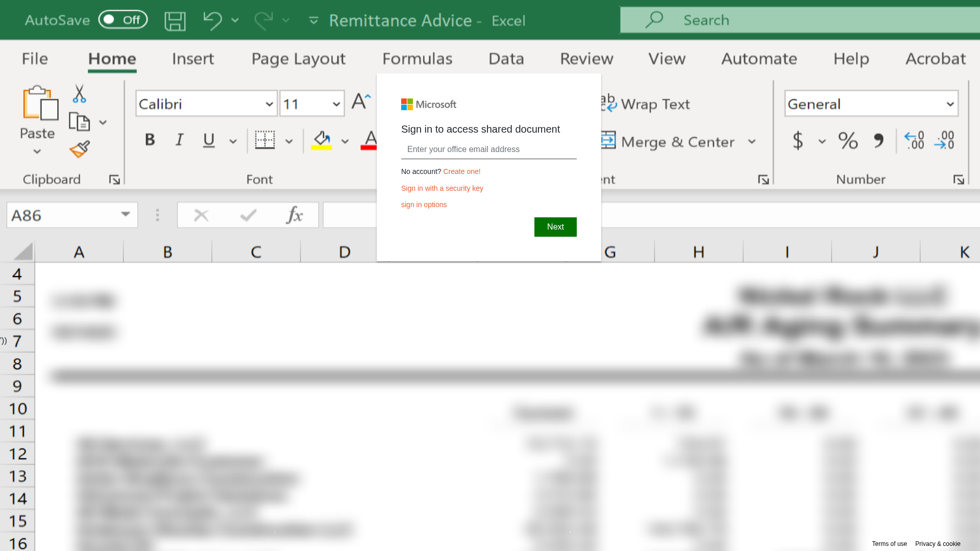Click the Accounting dollar format icon
The image size is (980, 551).
point(798,140)
